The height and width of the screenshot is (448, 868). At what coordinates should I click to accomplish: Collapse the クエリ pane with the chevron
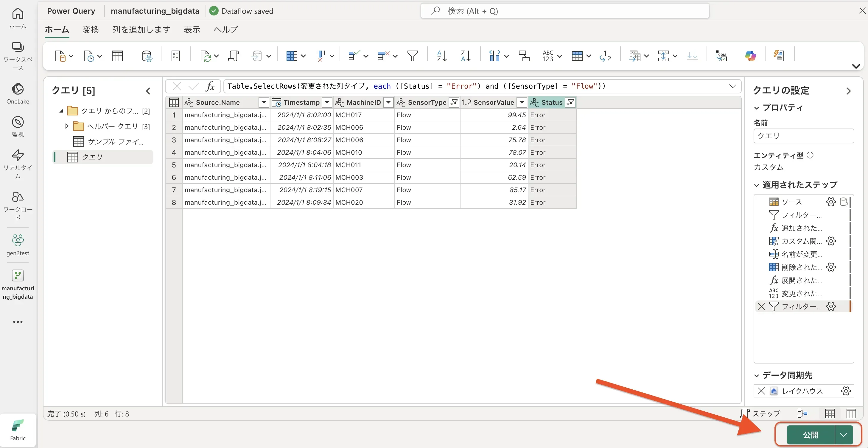point(148,91)
